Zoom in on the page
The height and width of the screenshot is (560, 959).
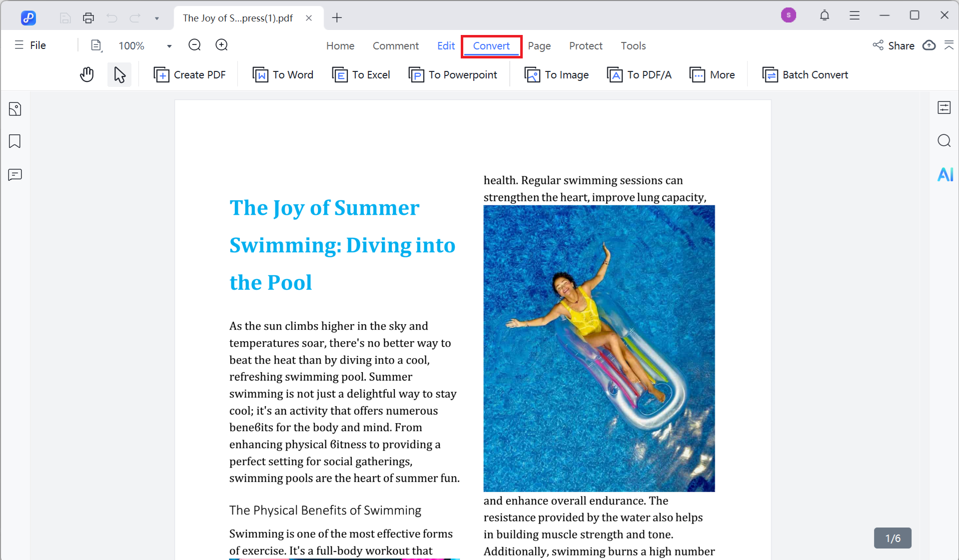221,44
